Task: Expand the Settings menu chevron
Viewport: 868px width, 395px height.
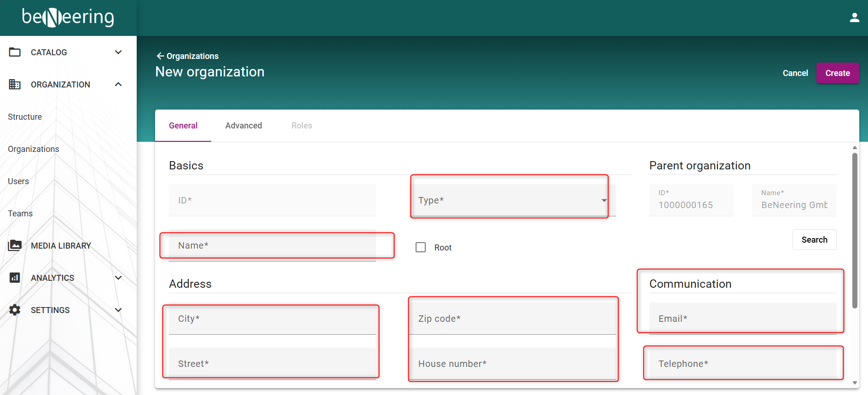Action: [x=118, y=310]
